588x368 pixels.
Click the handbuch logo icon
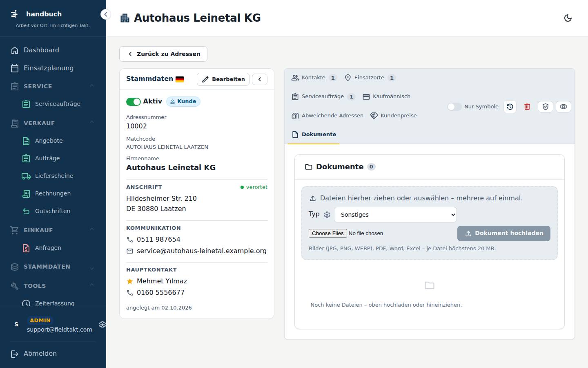(15, 14)
